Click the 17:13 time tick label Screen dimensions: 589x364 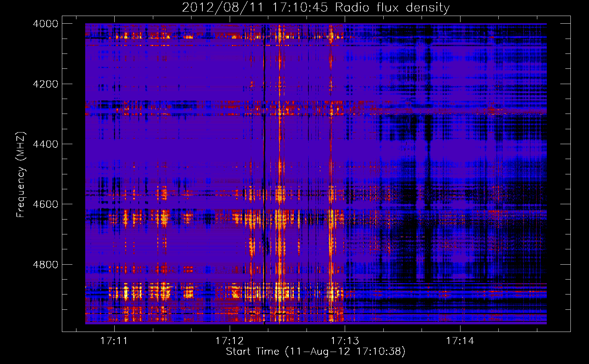345,341
